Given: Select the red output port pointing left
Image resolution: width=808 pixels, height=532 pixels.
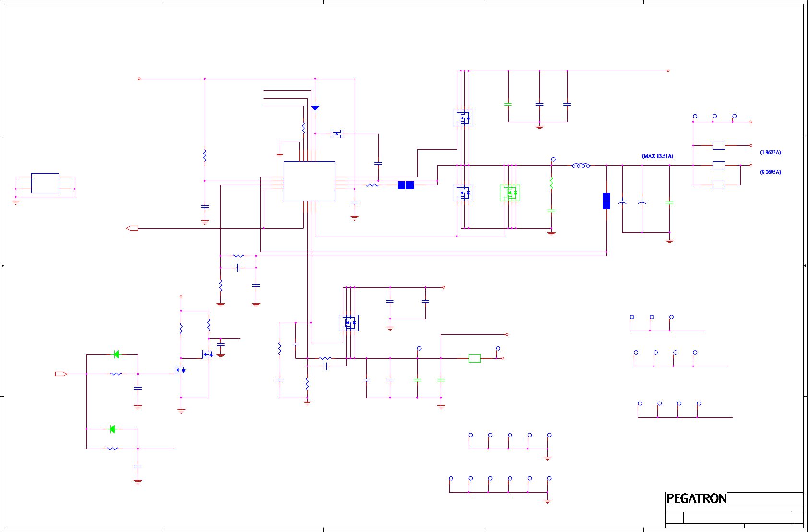Looking at the screenshot, I should tap(132, 228).
